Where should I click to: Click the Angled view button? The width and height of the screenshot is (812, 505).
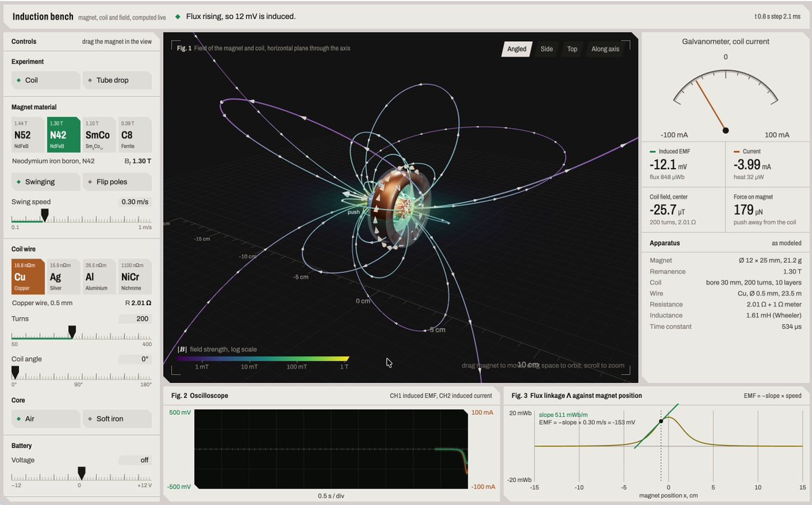tap(516, 49)
